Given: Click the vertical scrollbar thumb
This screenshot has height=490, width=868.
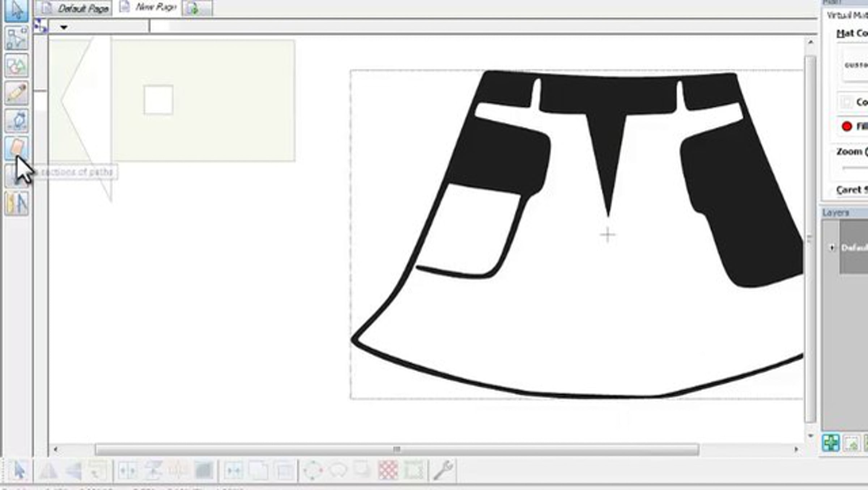Looking at the screenshot, I should point(810,239).
